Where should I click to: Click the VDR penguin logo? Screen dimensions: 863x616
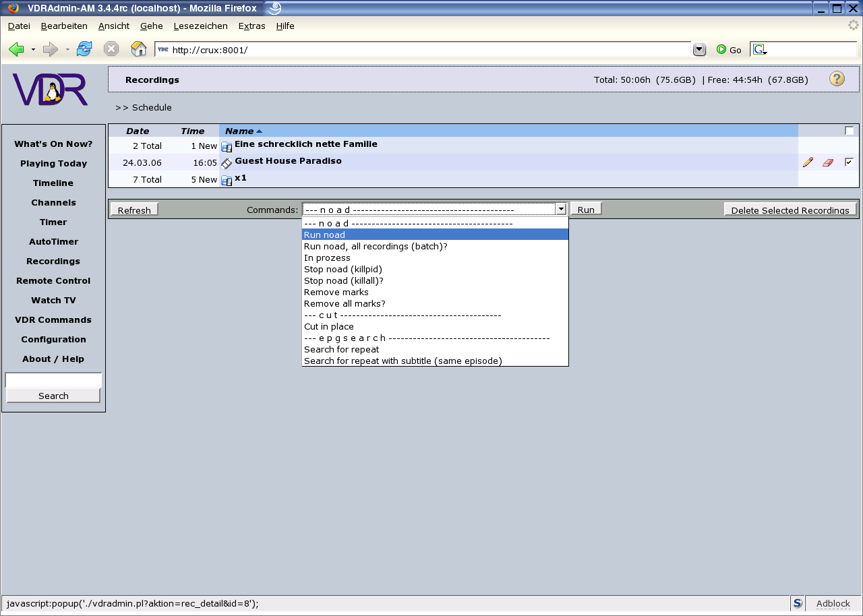[x=51, y=90]
